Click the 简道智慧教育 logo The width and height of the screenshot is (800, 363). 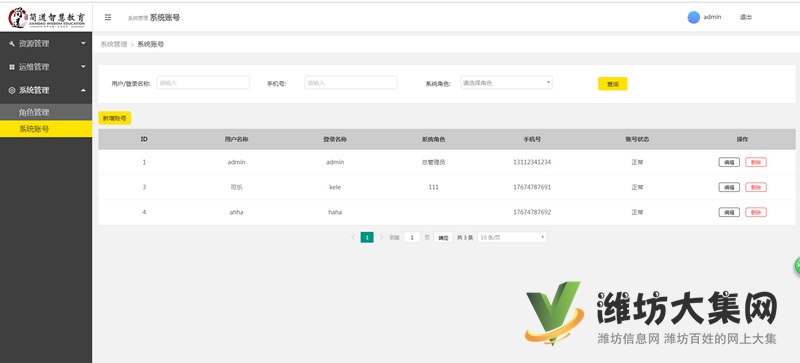click(x=46, y=17)
